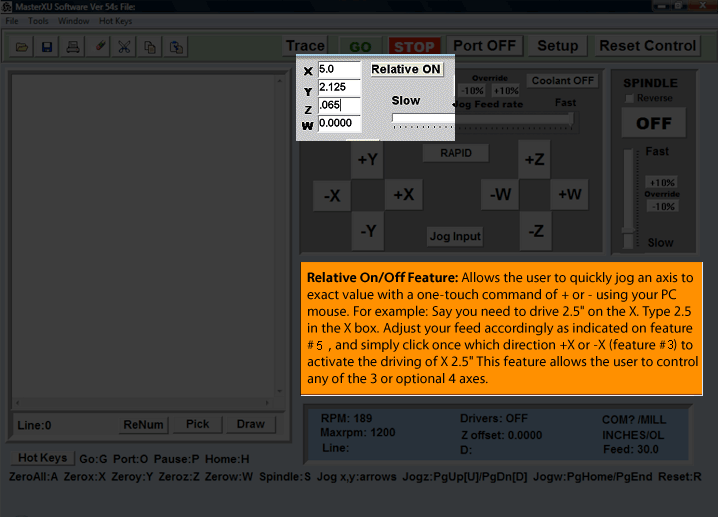The image size is (718, 517).
Task: Click the editor scroll-right arrow
Action: [x=267, y=403]
